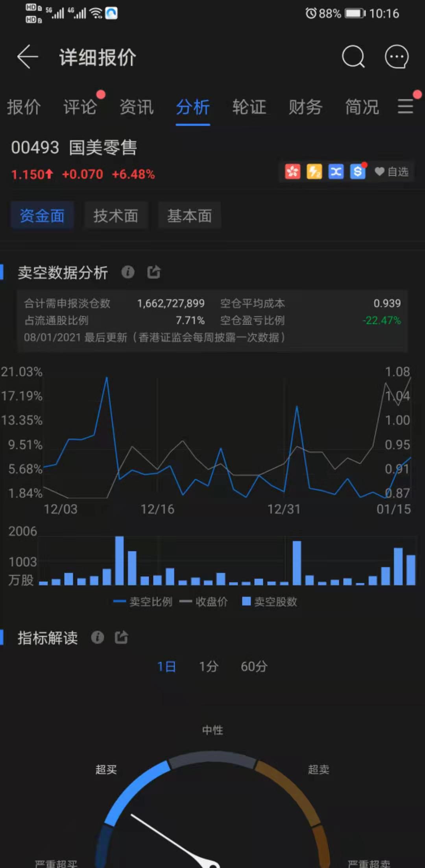The width and height of the screenshot is (425, 868).
Task: Tap the red Hong Kong flag badge
Action: click(292, 172)
